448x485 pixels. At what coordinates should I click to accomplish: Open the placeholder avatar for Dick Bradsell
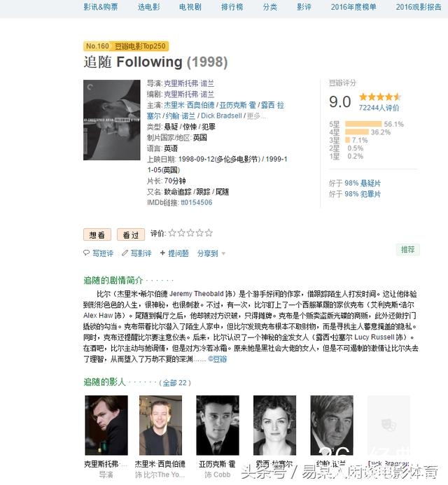[x=388, y=425]
